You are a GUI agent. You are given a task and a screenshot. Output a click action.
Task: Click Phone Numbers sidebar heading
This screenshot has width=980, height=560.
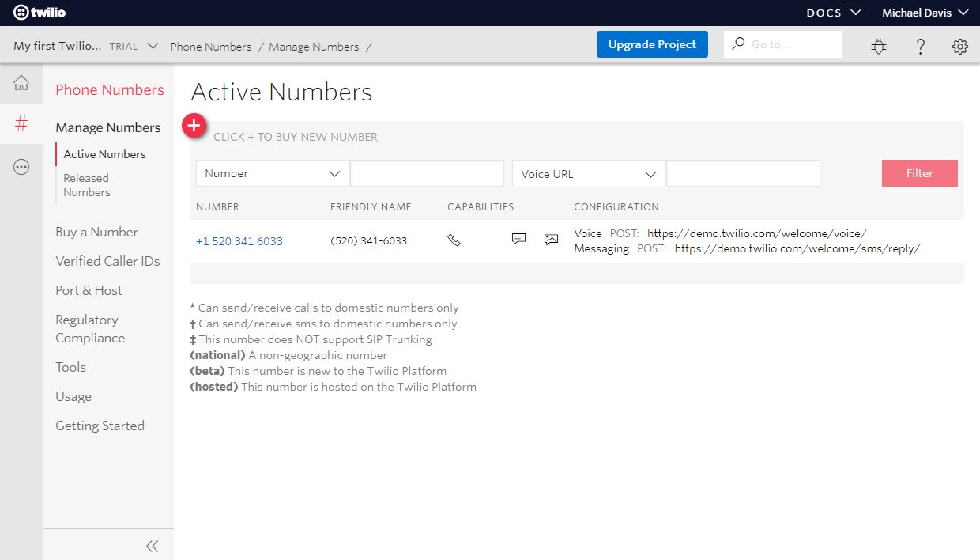[110, 89]
